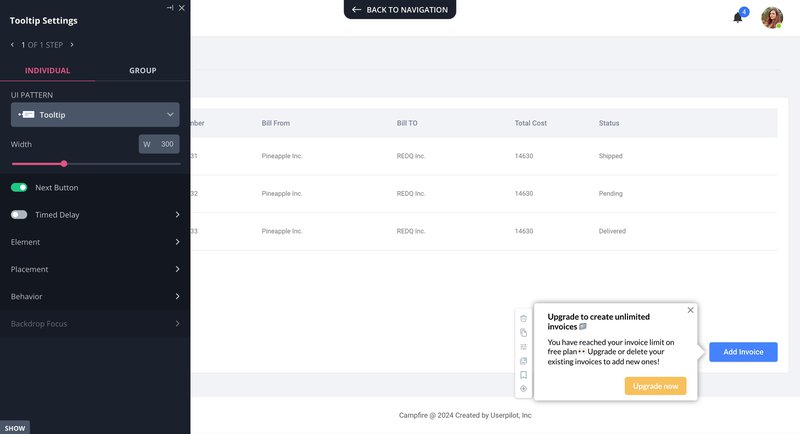Expand the Placement section
Image resolution: width=800 pixels, height=434 pixels.
click(x=95, y=269)
